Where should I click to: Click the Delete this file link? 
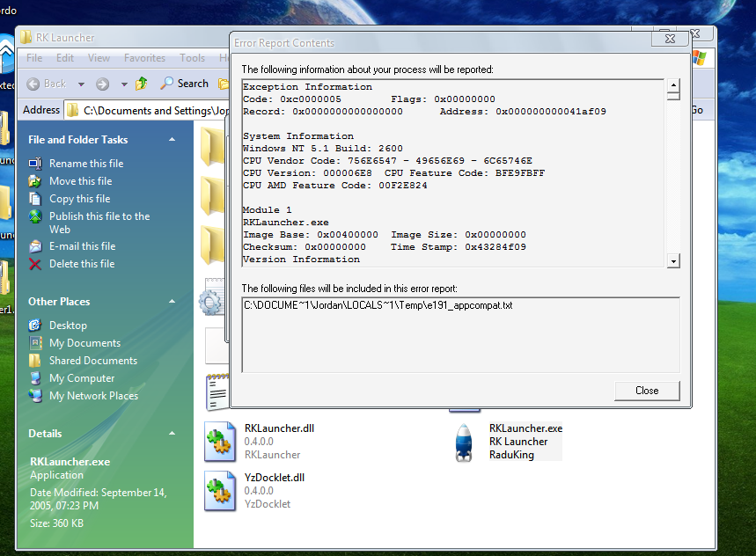(82, 264)
